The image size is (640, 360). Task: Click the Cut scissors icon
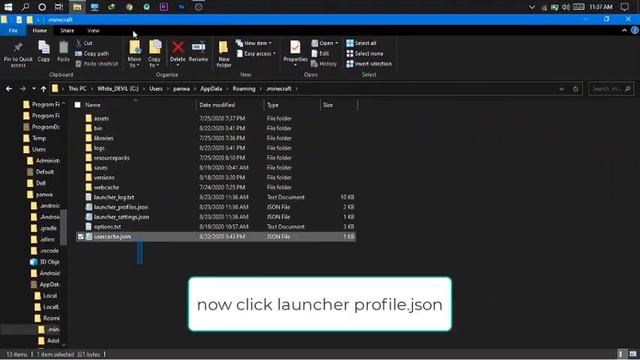click(x=78, y=43)
